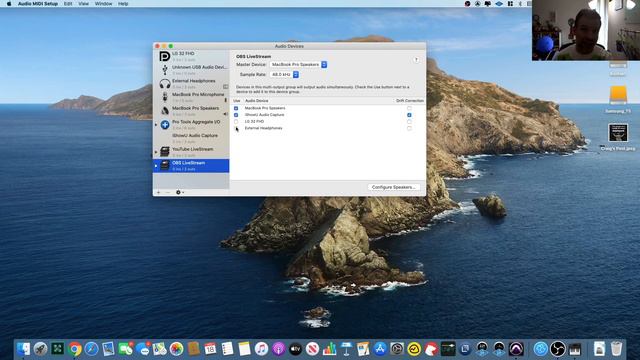This screenshot has width=640, height=360.
Task: Select Pro Tools Aggregate I/O device
Action: [x=191, y=124]
